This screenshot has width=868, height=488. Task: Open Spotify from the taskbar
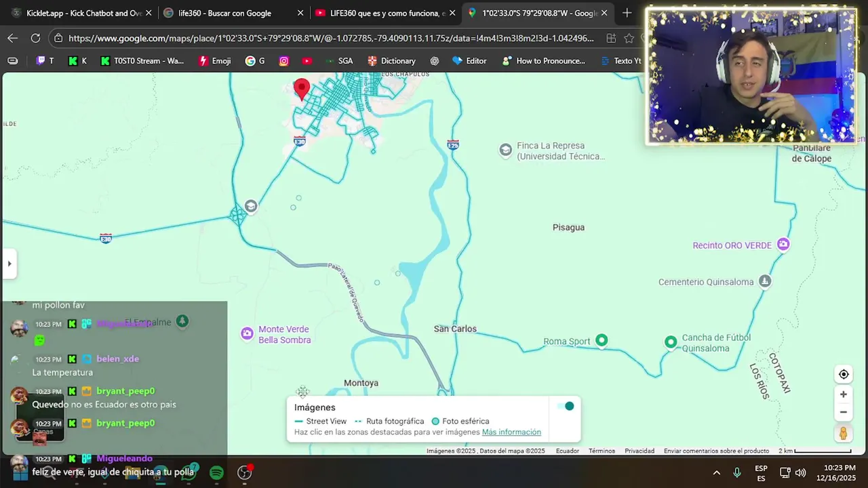(216, 472)
